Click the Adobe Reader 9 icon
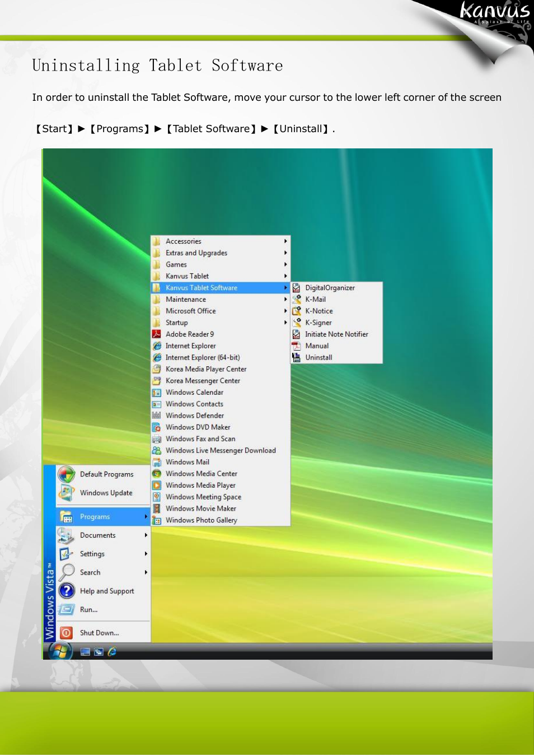 pos(157,334)
